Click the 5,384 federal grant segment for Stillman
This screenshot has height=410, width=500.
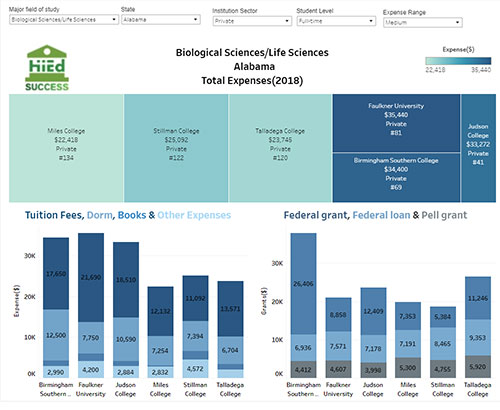coord(443,317)
